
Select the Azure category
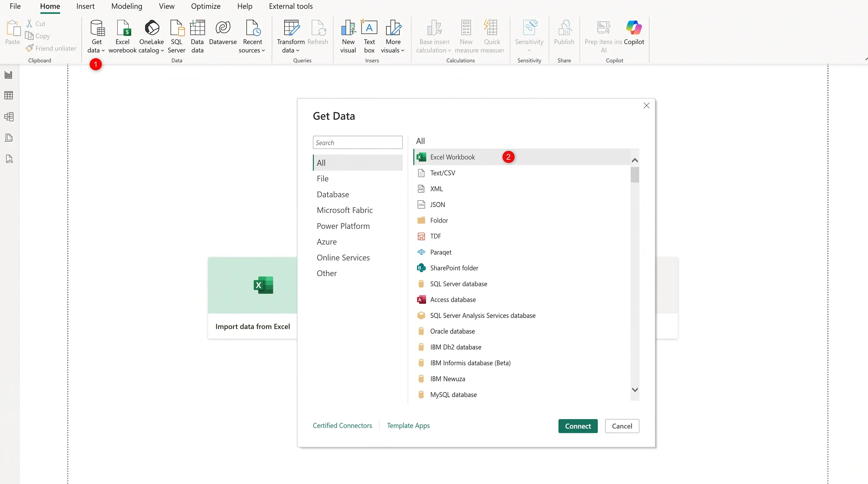[x=357, y=242]
